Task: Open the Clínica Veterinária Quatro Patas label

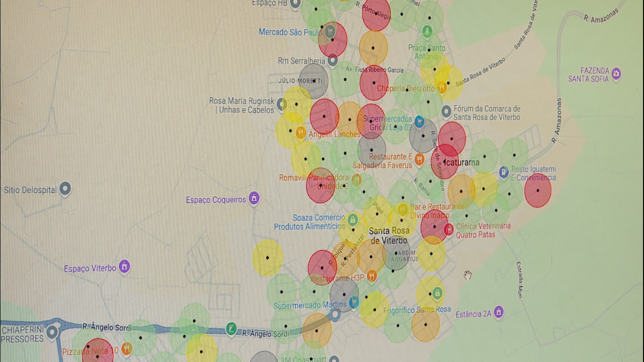Action: (x=483, y=230)
